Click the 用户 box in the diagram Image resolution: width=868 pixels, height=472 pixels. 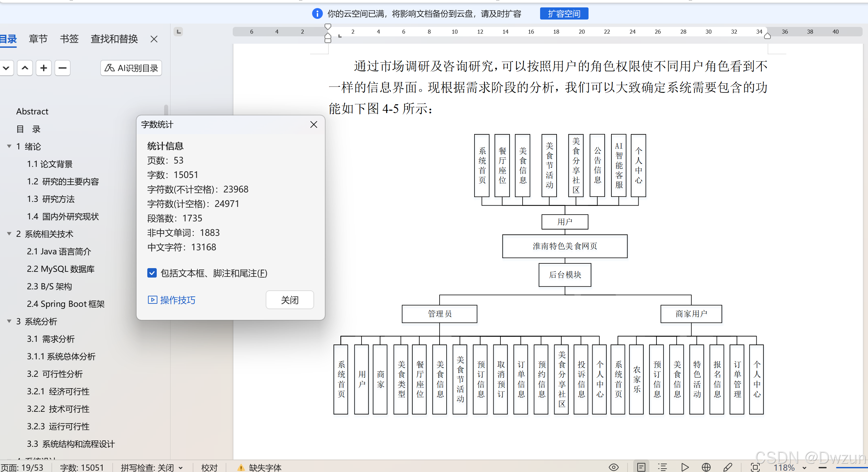pos(565,222)
